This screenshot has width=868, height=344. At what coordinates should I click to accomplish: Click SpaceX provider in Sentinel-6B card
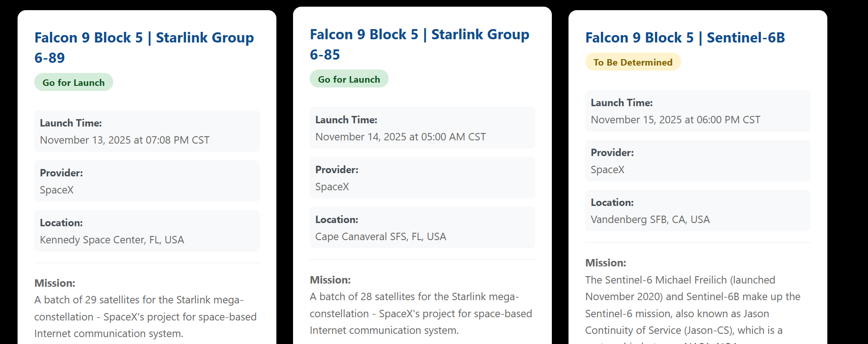click(607, 169)
